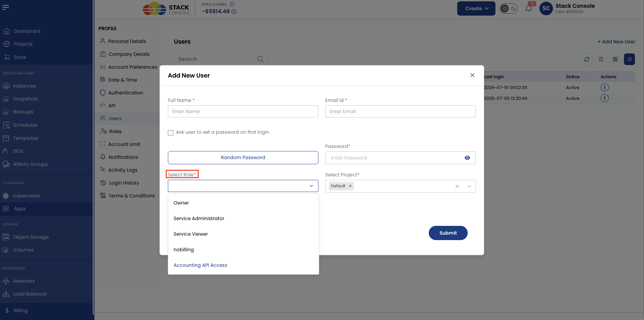
Task: Click the Backups icon in sidebar
Action: click(x=6, y=112)
